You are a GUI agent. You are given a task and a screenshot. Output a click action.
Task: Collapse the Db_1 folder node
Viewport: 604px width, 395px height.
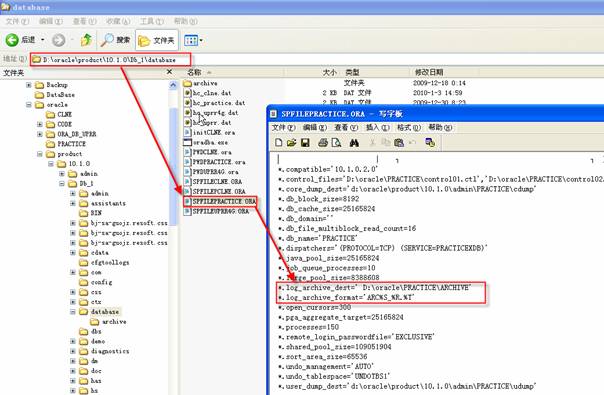[x=62, y=183]
